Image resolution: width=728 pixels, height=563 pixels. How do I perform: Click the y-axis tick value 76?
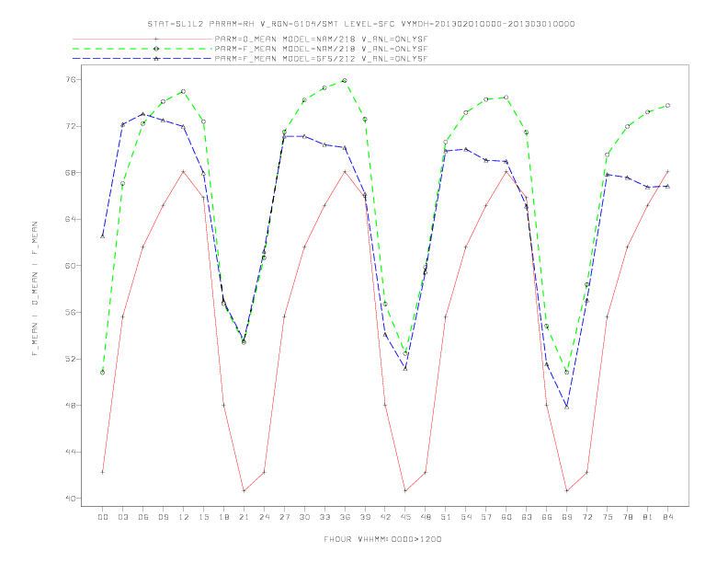tap(71, 79)
